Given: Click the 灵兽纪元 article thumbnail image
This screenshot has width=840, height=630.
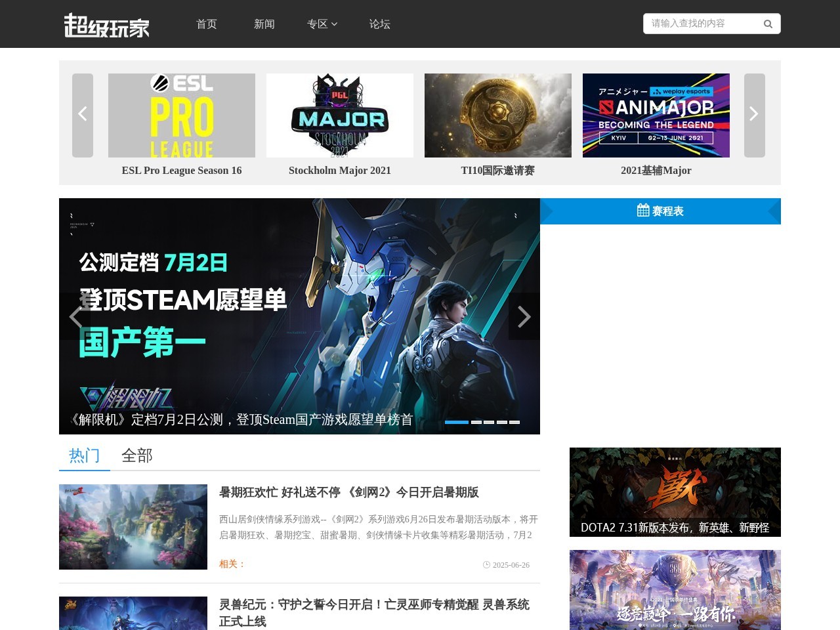Looking at the screenshot, I should coord(133,613).
